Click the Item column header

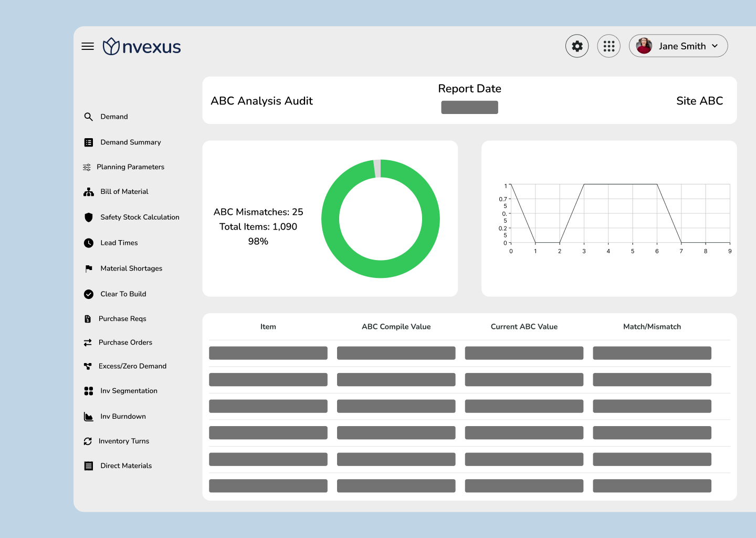268,327
